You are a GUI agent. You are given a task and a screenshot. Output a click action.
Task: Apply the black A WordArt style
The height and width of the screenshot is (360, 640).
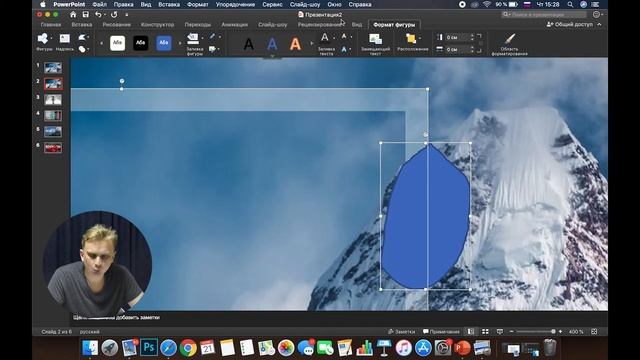point(249,44)
